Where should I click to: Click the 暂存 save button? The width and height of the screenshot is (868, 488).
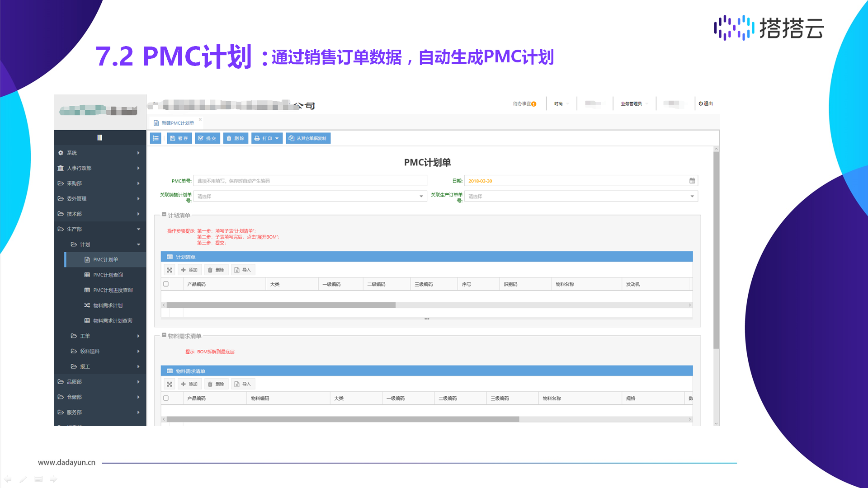point(179,138)
